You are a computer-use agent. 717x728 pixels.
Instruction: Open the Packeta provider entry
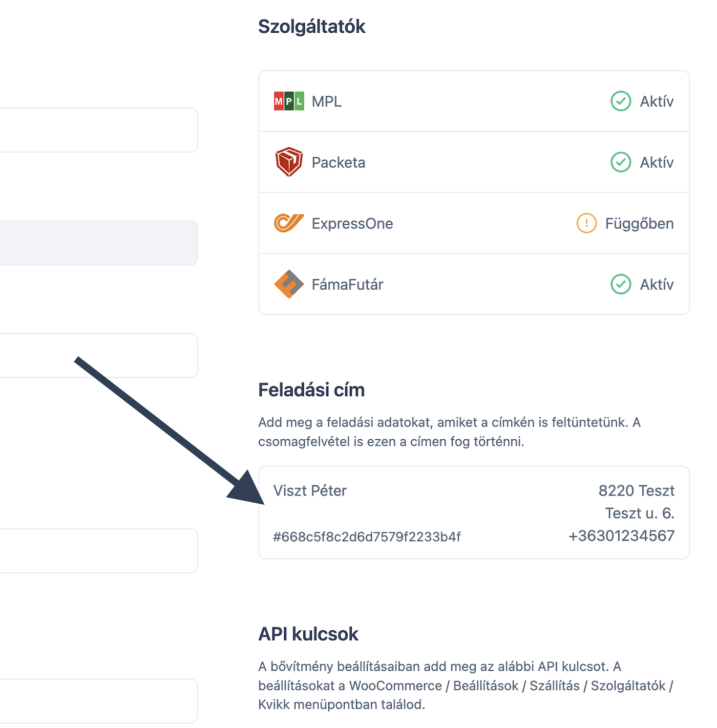coord(338,163)
